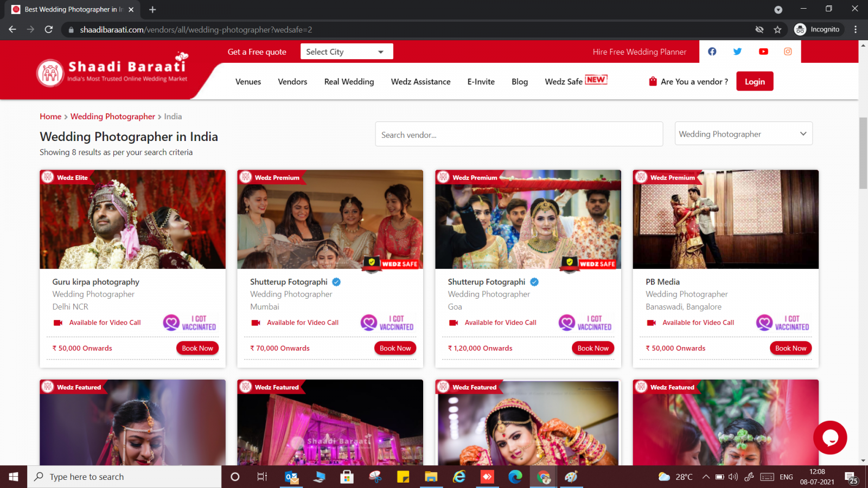The height and width of the screenshot is (488, 868).
Task: Click Hire Free Wedding Planner link
Action: (639, 52)
